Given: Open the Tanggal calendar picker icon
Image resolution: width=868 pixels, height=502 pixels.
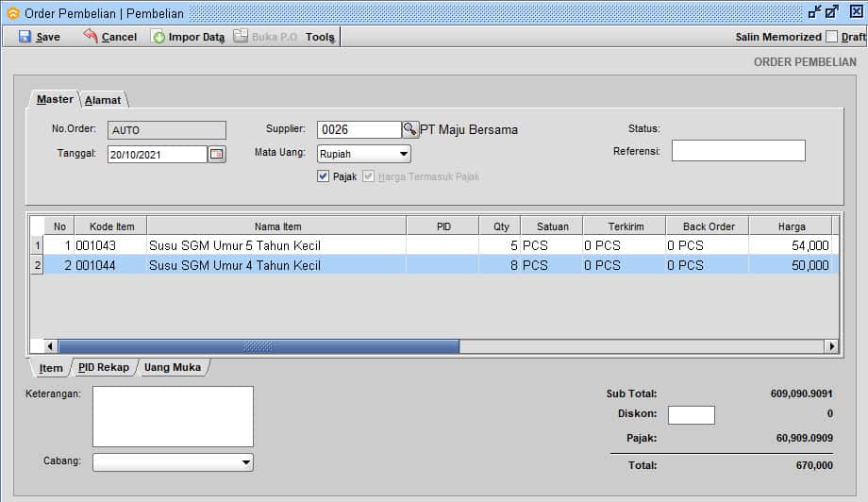Looking at the screenshot, I should click(217, 154).
